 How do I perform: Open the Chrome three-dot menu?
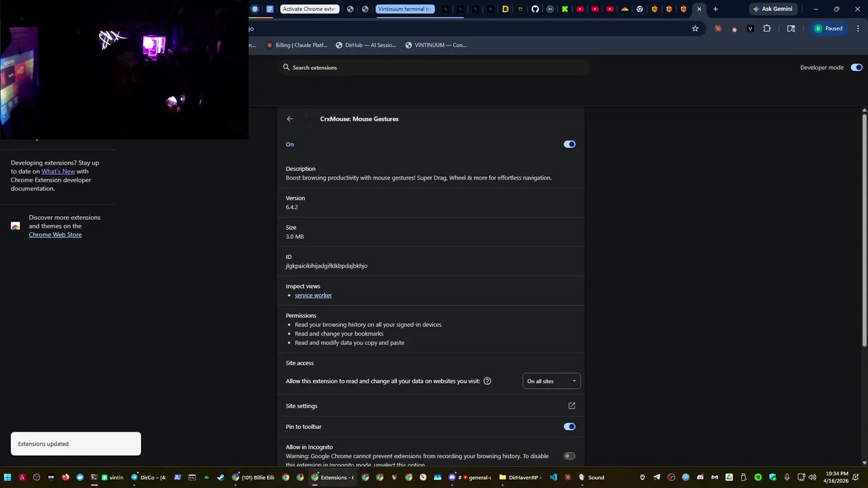coord(857,28)
